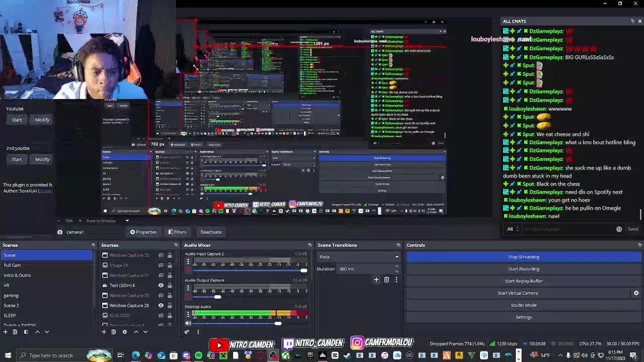Mute Desktop Audio speaker icon

[188, 323]
